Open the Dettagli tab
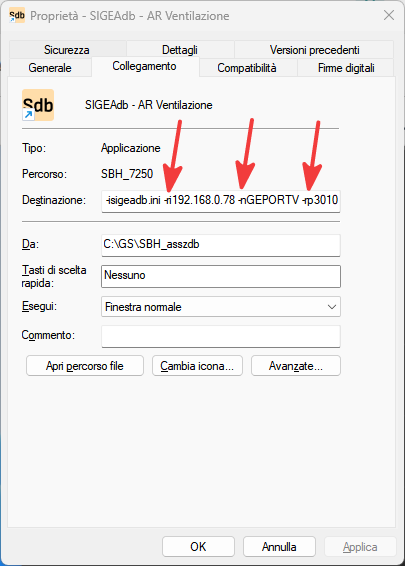 pos(180,49)
